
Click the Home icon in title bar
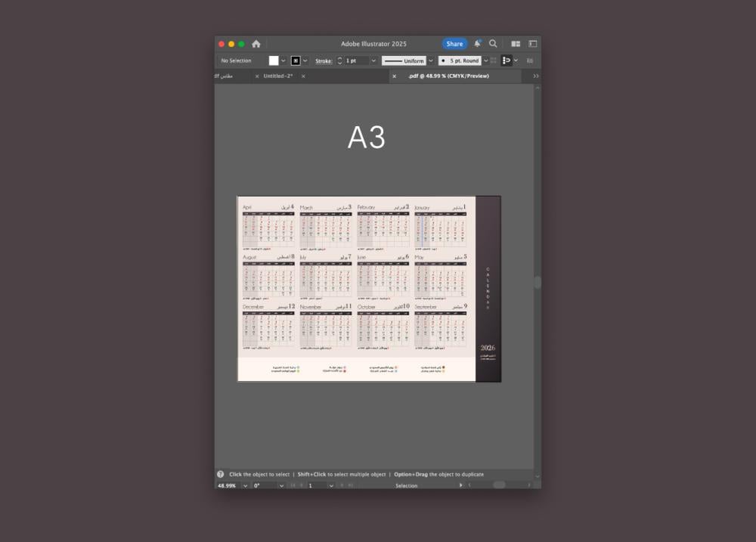click(x=256, y=44)
